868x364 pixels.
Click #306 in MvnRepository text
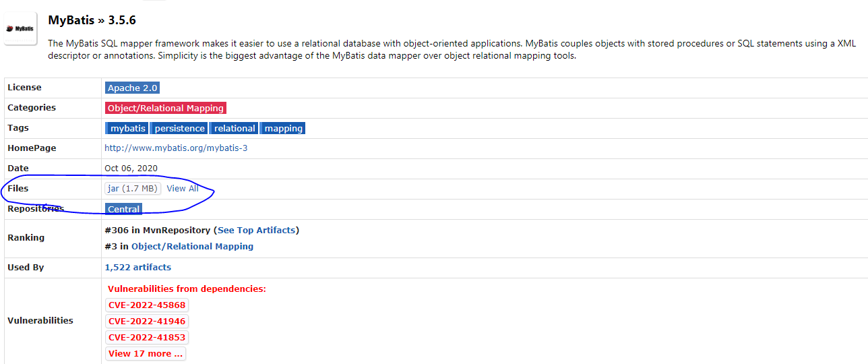pos(158,230)
